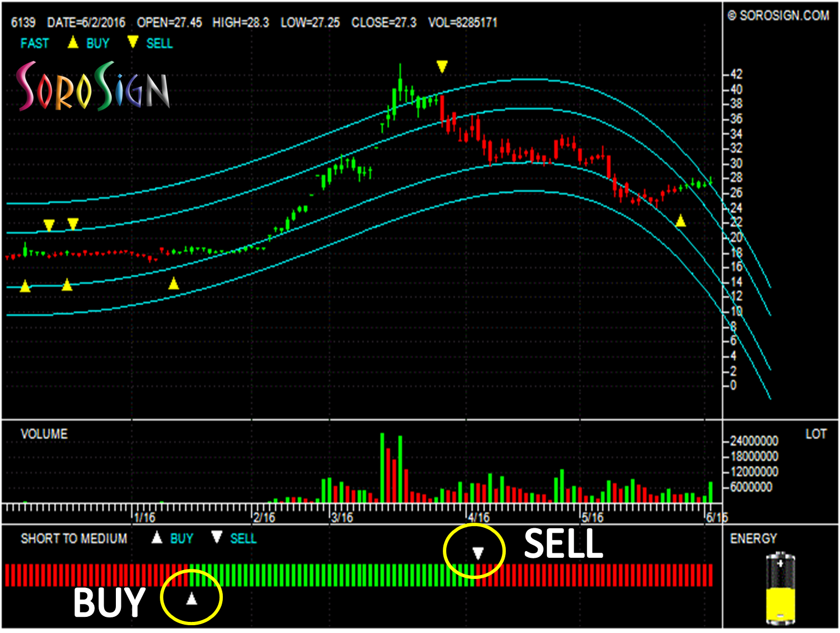Click the 6000000 volume axis label
Image resolution: width=840 pixels, height=633 pixels.
[751, 488]
